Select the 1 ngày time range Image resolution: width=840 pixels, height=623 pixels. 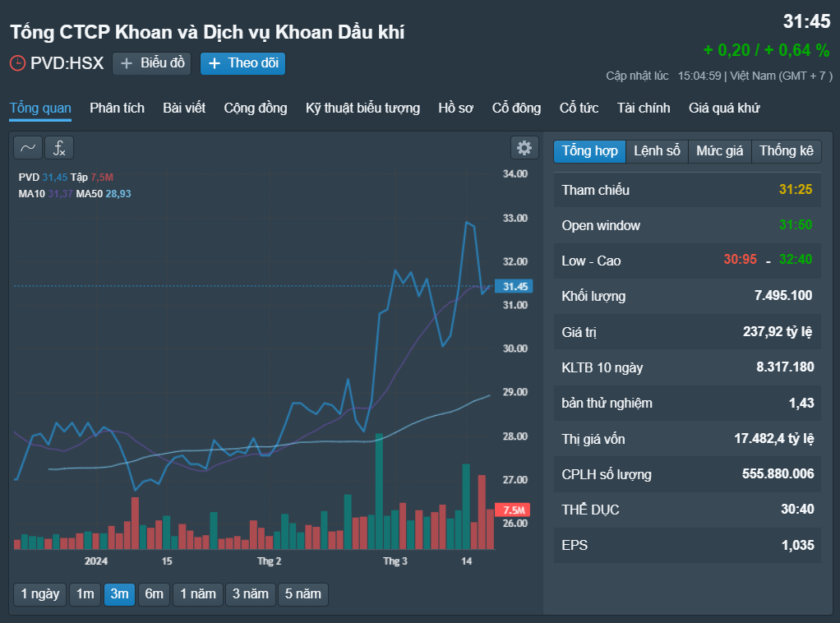click(40, 594)
